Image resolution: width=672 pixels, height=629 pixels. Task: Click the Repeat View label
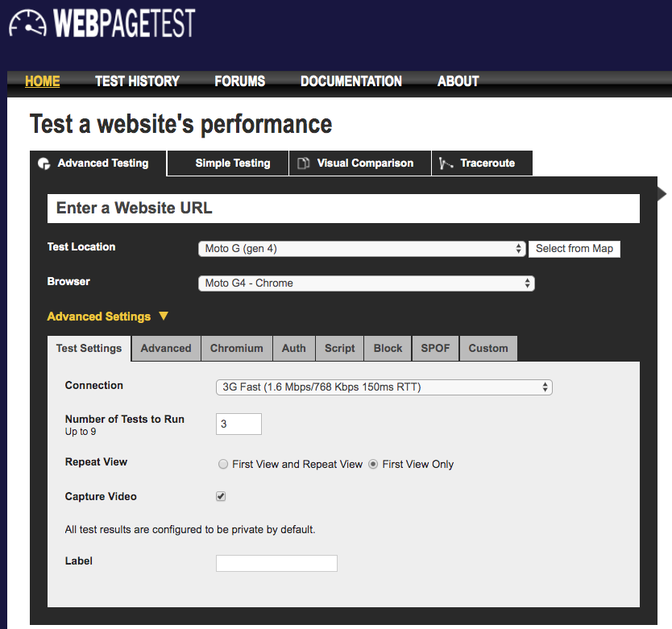tap(96, 462)
